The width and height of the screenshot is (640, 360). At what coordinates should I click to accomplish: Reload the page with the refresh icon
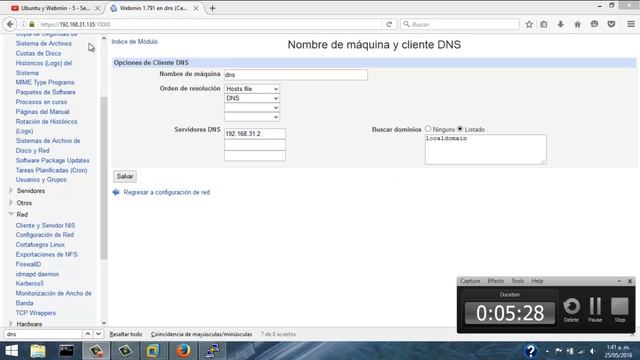point(389,24)
